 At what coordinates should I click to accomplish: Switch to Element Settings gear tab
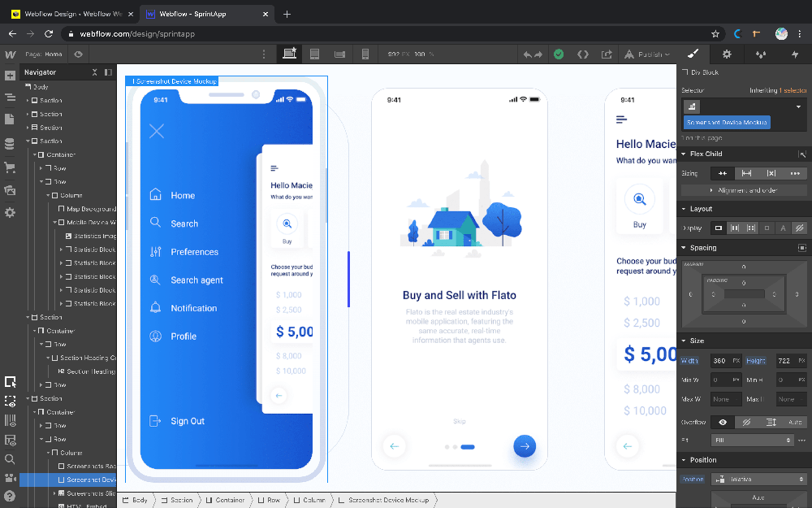[727, 54]
